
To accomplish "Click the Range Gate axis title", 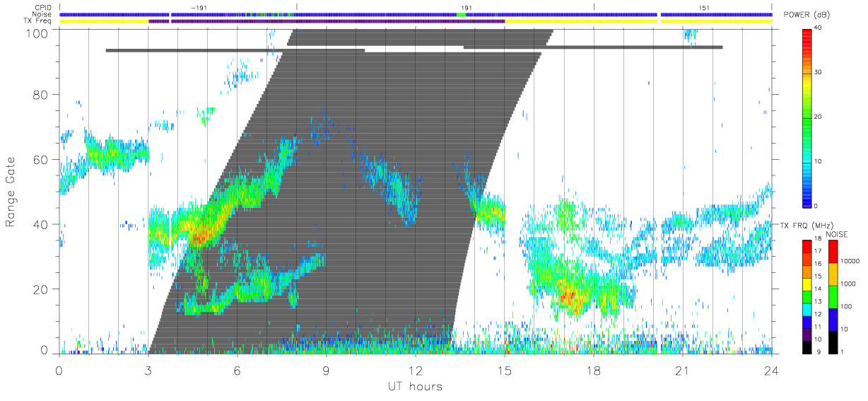I will pyautogui.click(x=11, y=192).
